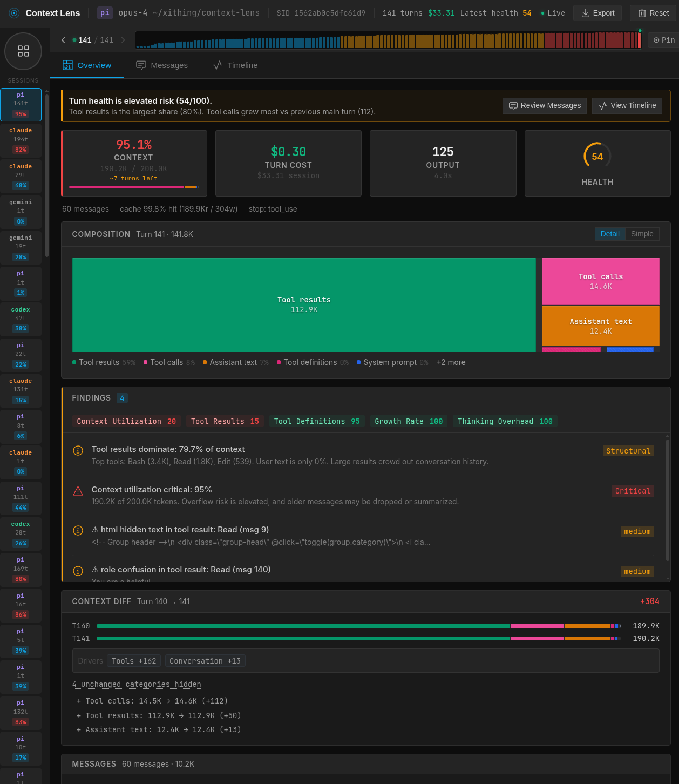Select Detail composition view
The width and height of the screenshot is (679, 784).
coord(610,234)
